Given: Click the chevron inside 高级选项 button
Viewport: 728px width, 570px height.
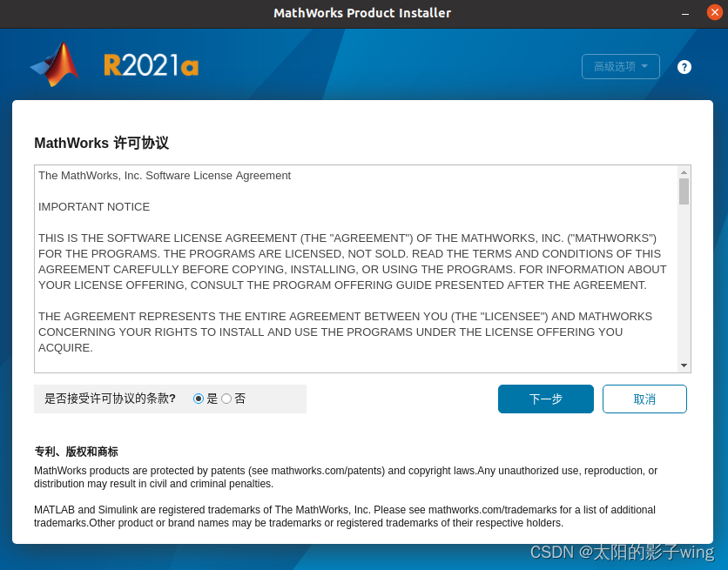Looking at the screenshot, I should tap(644, 66).
